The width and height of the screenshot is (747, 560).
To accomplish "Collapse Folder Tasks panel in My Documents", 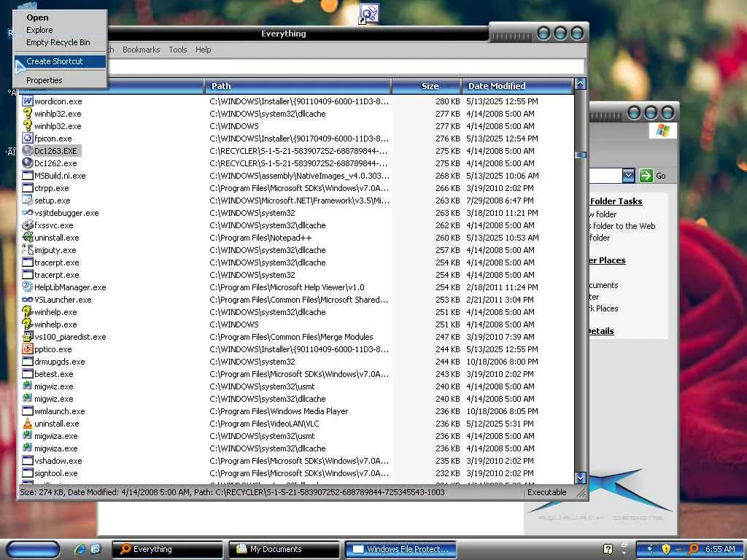I will 616,201.
